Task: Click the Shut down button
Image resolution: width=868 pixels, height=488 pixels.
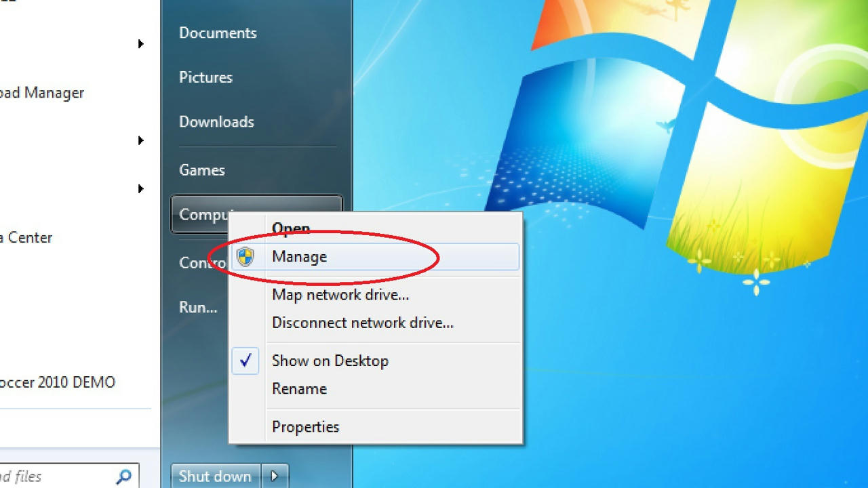Action: point(216,476)
